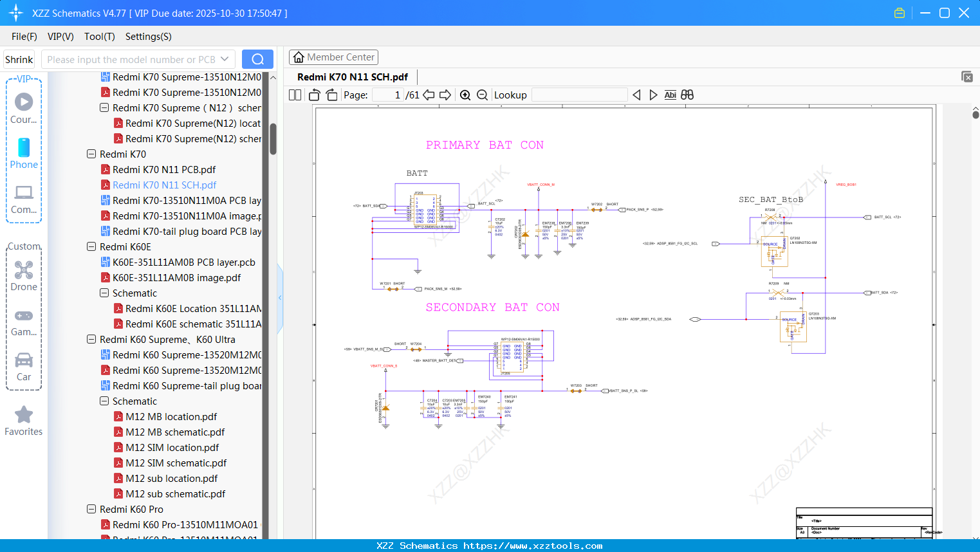Image resolution: width=980 pixels, height=552 pixels.
Task: Rotate the page clockwise
Action: click(331, 95)
